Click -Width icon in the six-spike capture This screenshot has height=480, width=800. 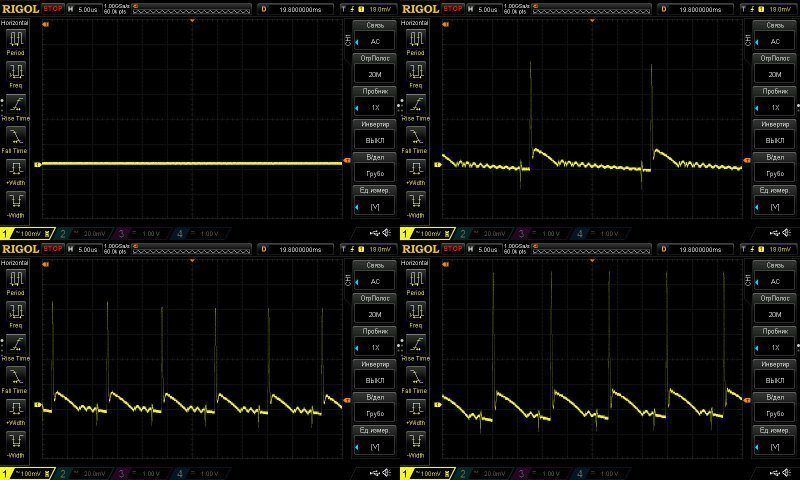click(x=16, y=442)
